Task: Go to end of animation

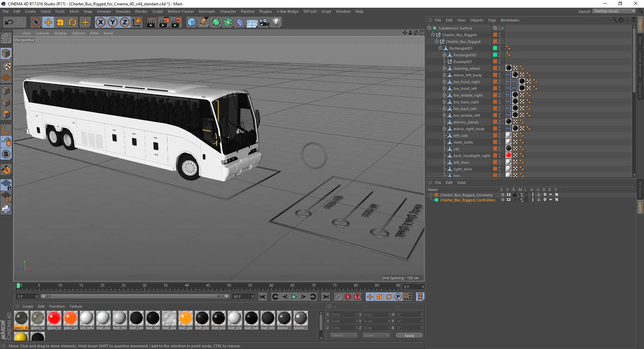Action: coord(325,297)
